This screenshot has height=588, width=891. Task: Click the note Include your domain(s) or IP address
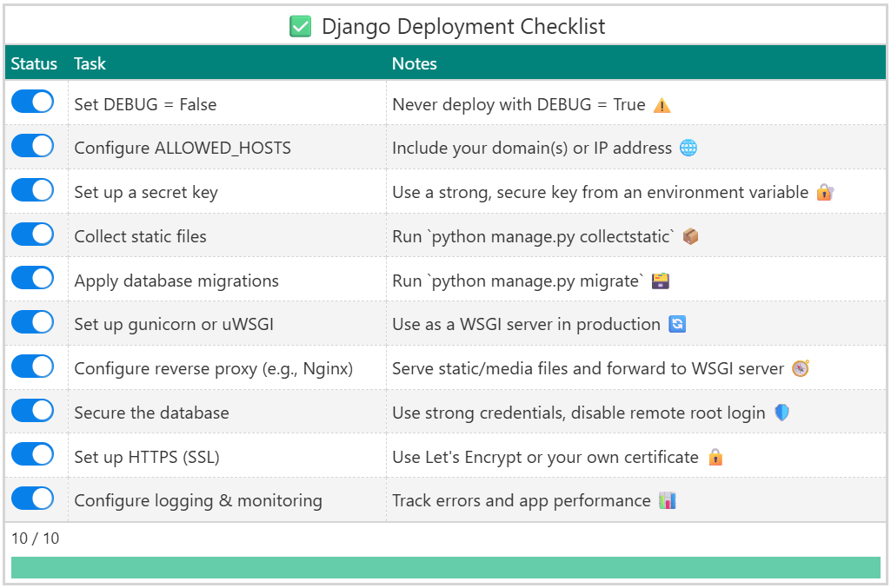tap(532, 149)
